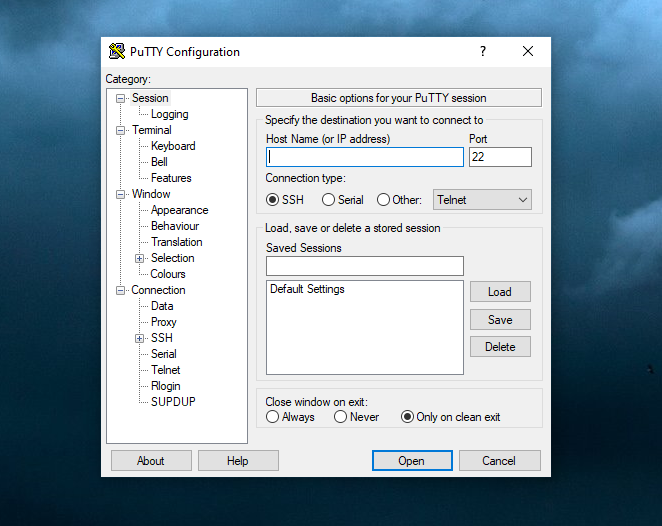Collapse the Connection tree node
The height and width of the screenshot is (526, 662).
coord(120,290)
